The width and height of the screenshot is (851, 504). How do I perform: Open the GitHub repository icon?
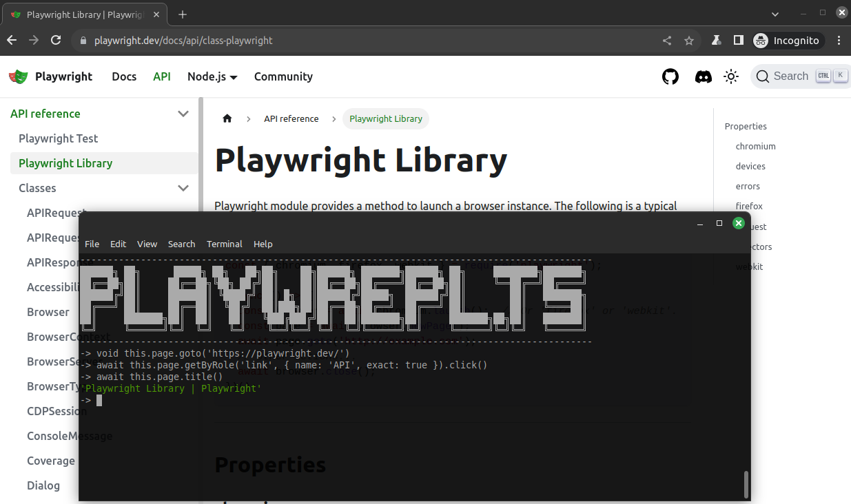click(670, 76)
